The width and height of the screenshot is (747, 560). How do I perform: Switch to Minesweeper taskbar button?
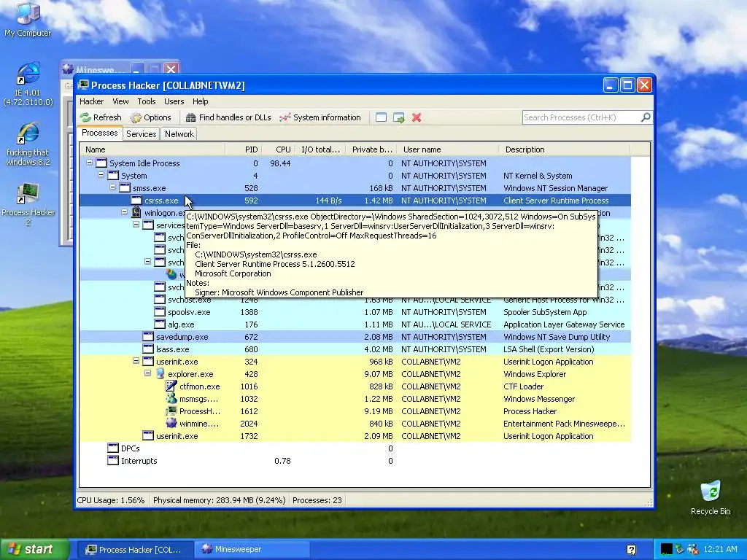coord(252,549)
